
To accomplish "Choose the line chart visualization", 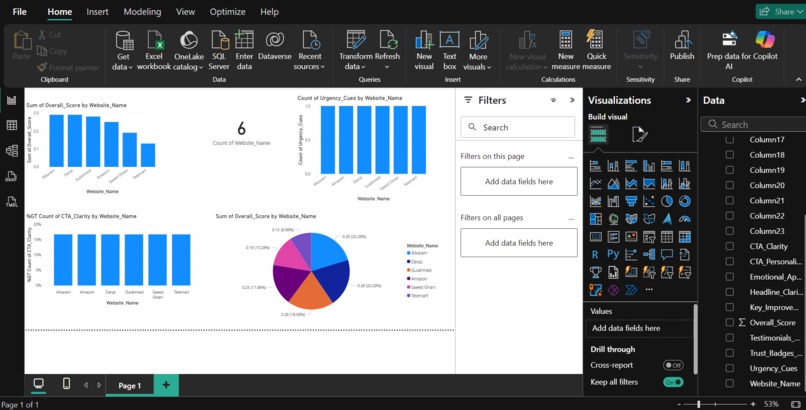I will pyautogui.click(x=596, y=183).
